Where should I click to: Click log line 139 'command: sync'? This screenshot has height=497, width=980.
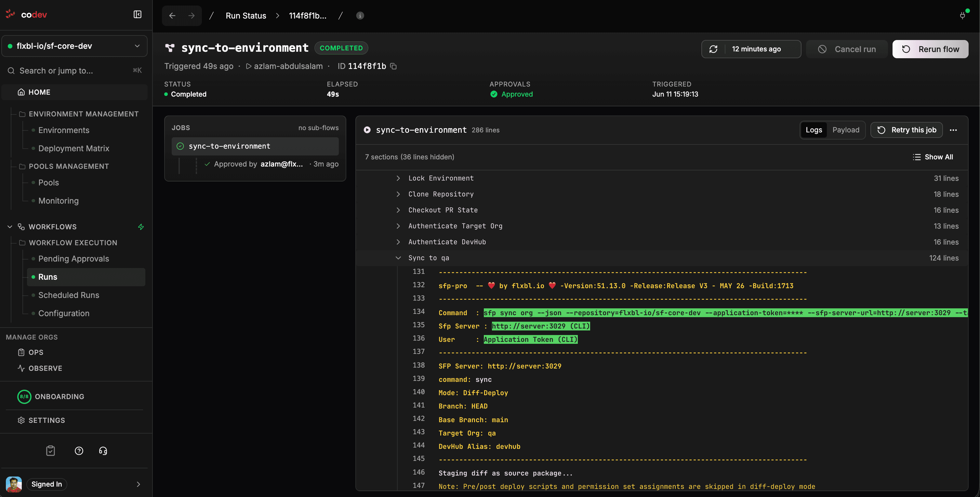(x=465, y=379)
